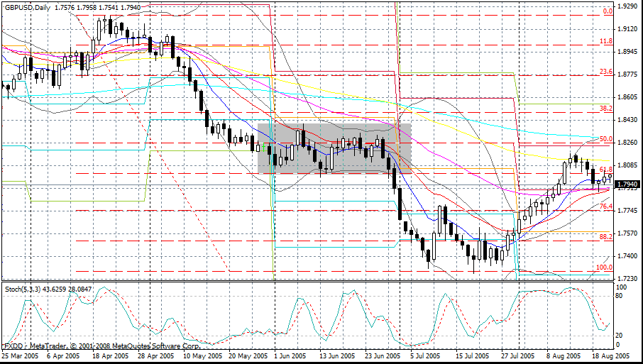Viewport: 643px width, 364px height.
Task: Click the 1.9290 price on the axis
Action: 627,6
